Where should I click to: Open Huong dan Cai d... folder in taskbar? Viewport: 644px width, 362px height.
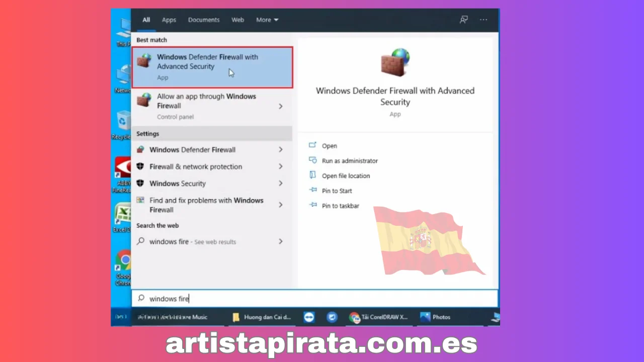(x=262, y=317)
